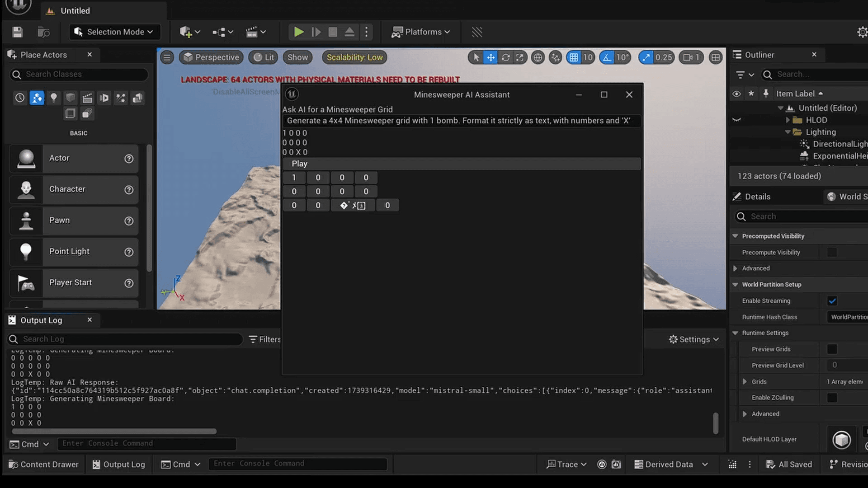This screenshot has width=868, height=488.
Task: Click the viewport layout maximize grid icon
Action: click(716, 57)
